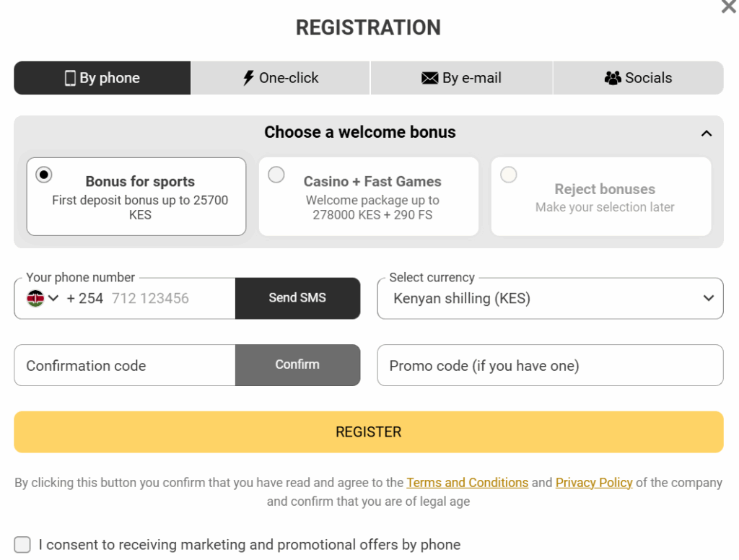This screenshot has width=739, height=560.
Task: Click the Kenyan flag icon in phone field
Action: tap(34, 298)
